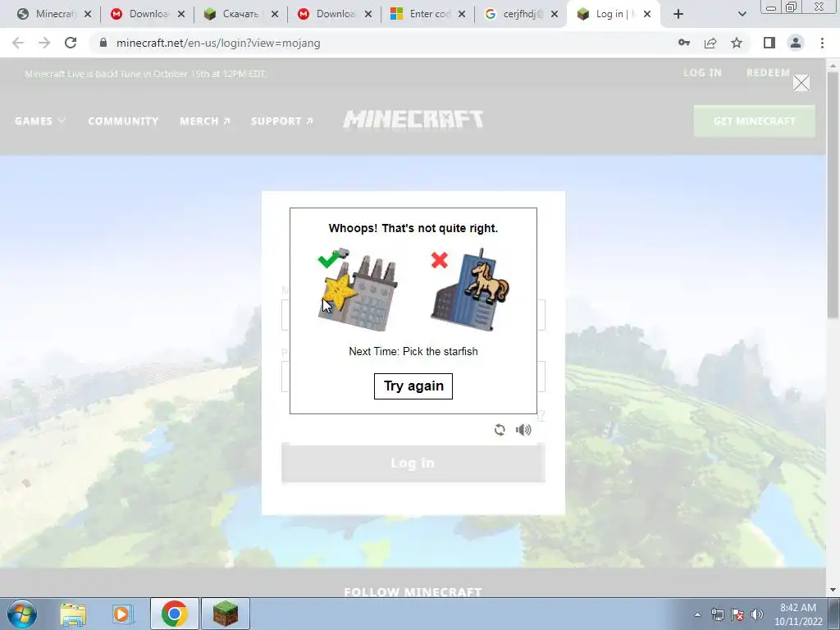
Task: Open the MERCH link
Action: (x=204, y=121)
